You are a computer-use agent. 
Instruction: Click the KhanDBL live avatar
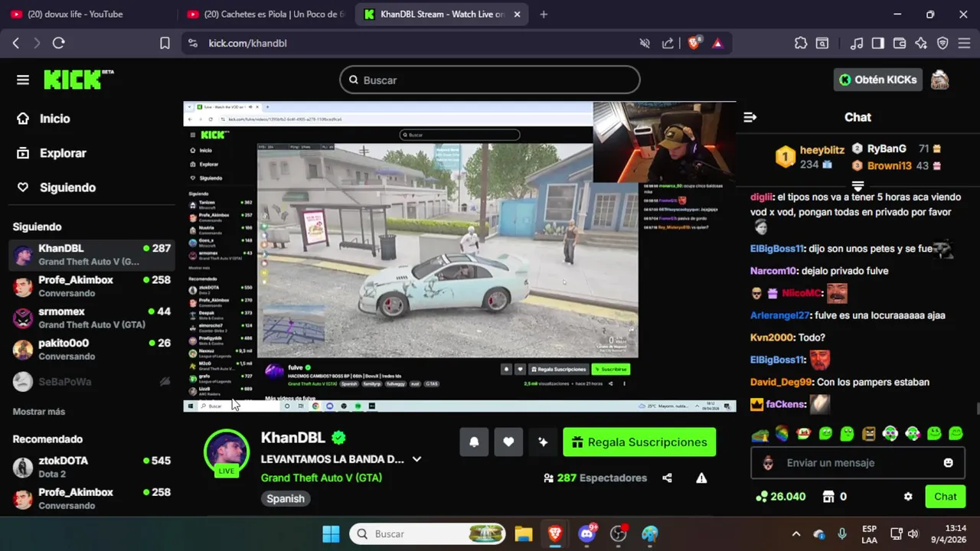coord(227,452)
